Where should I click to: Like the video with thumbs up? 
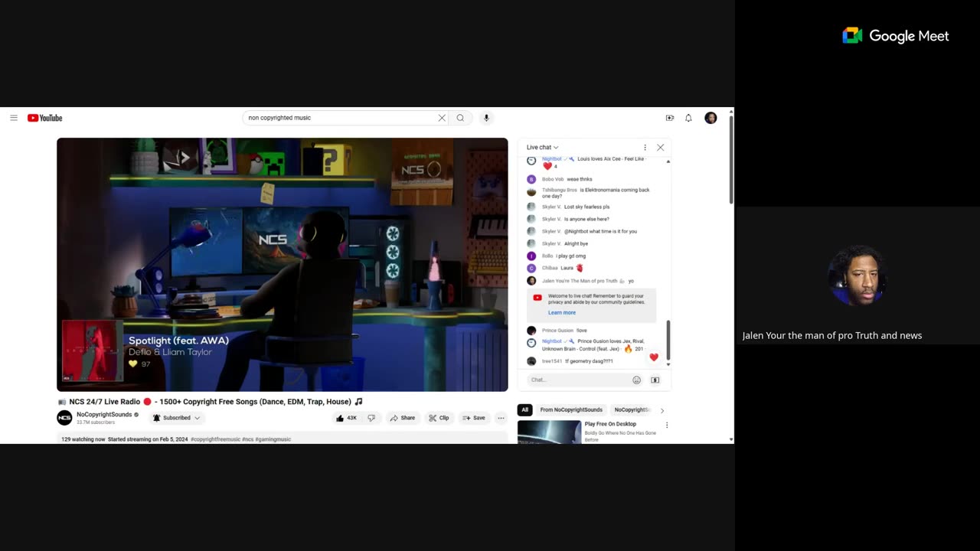click(347, 418)
